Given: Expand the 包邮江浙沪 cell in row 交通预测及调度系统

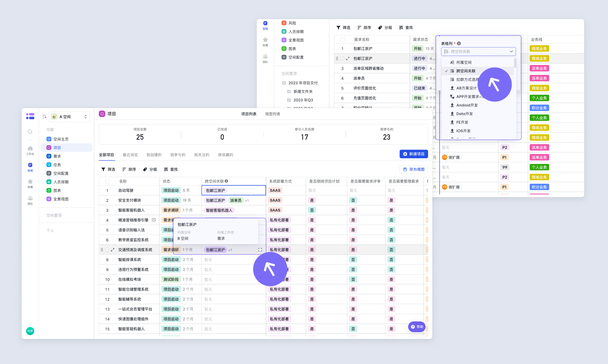Looking at the screenshot, I should point(260,250).
